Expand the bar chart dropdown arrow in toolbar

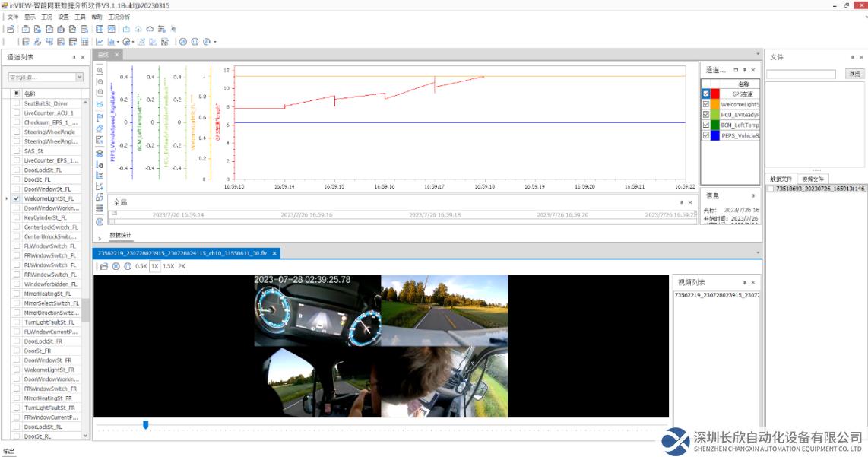click(118, 42)
